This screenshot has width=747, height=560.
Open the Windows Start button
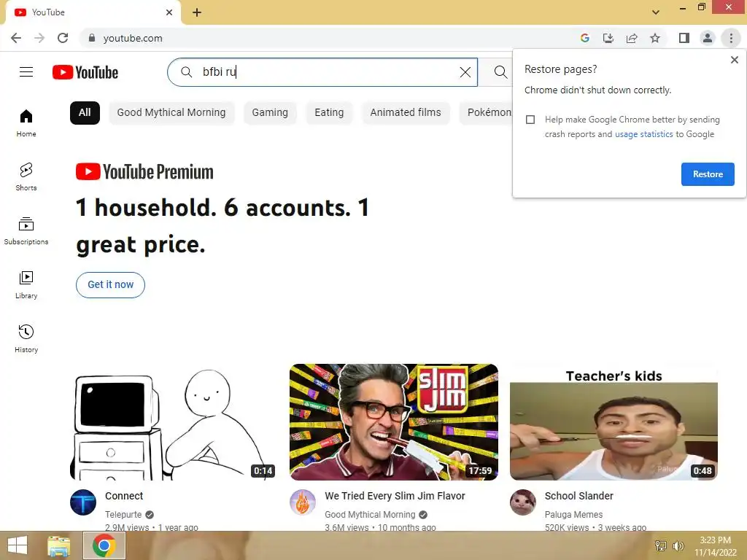(x=18, y=545)
